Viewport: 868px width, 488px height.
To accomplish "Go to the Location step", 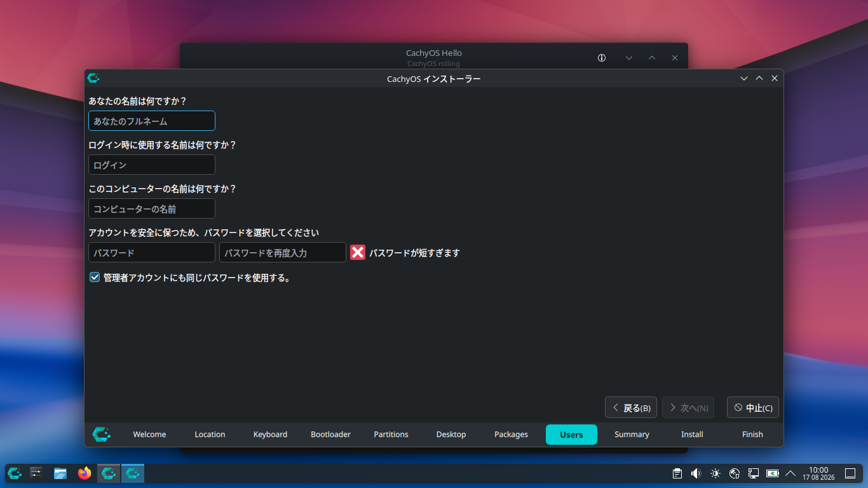I will 210,435.
